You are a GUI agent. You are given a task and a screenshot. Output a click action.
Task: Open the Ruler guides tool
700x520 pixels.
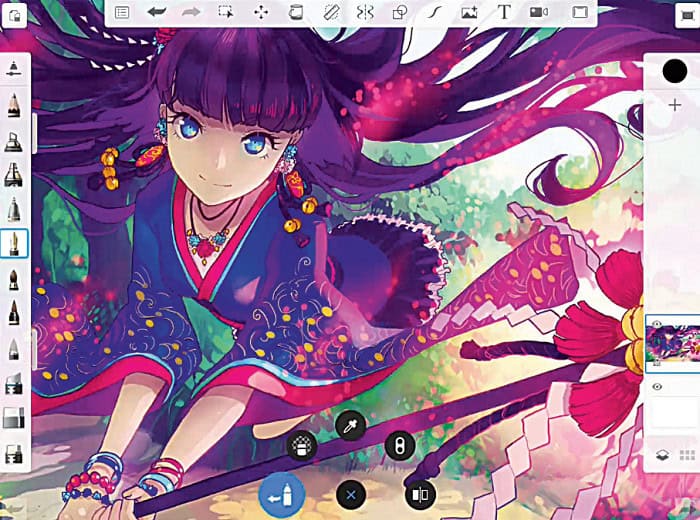pyautogui.click(x=331, y=12)
